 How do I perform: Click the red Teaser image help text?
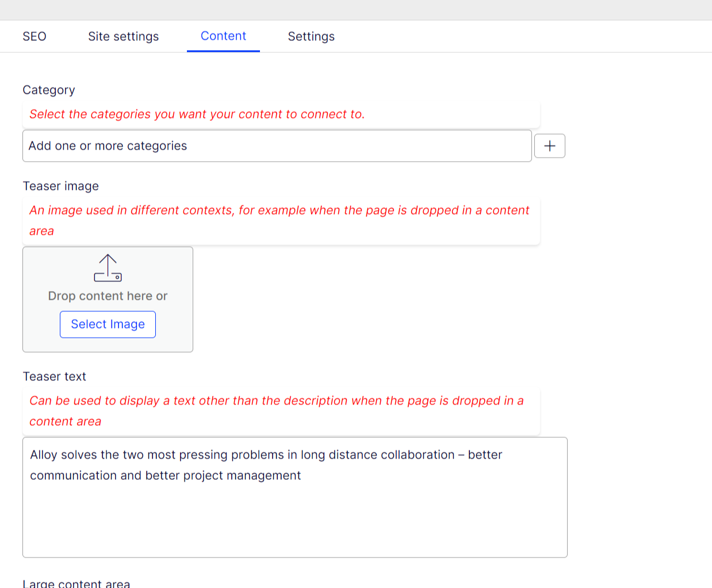click(279, 211)
